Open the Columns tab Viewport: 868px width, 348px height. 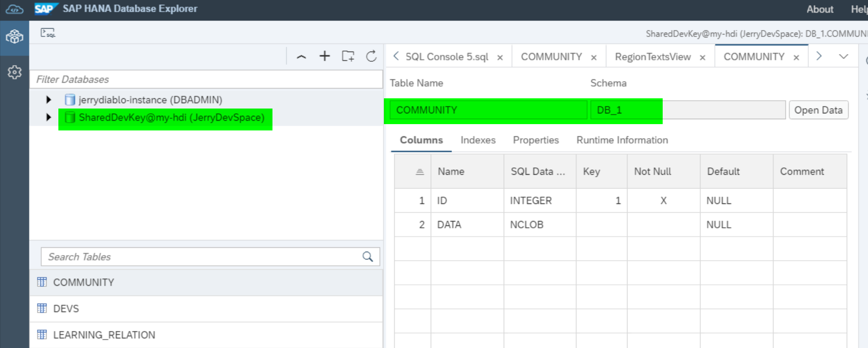tap(421, 140)
